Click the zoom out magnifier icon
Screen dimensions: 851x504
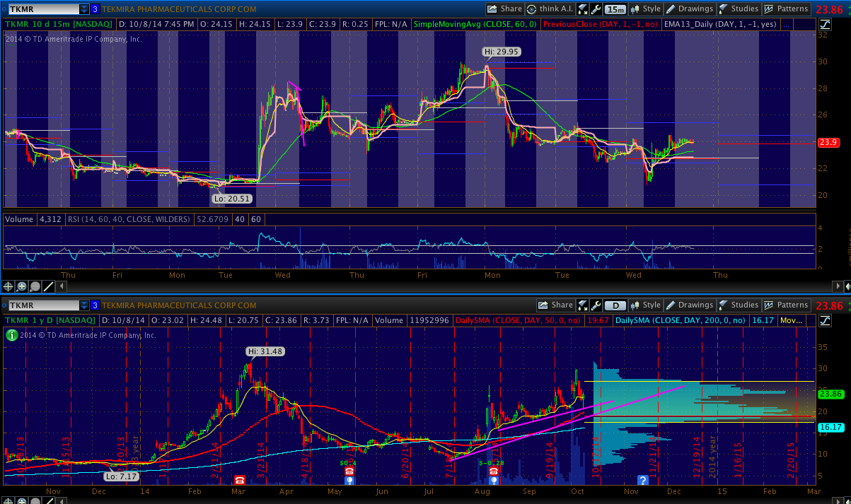tap(35, 286)
